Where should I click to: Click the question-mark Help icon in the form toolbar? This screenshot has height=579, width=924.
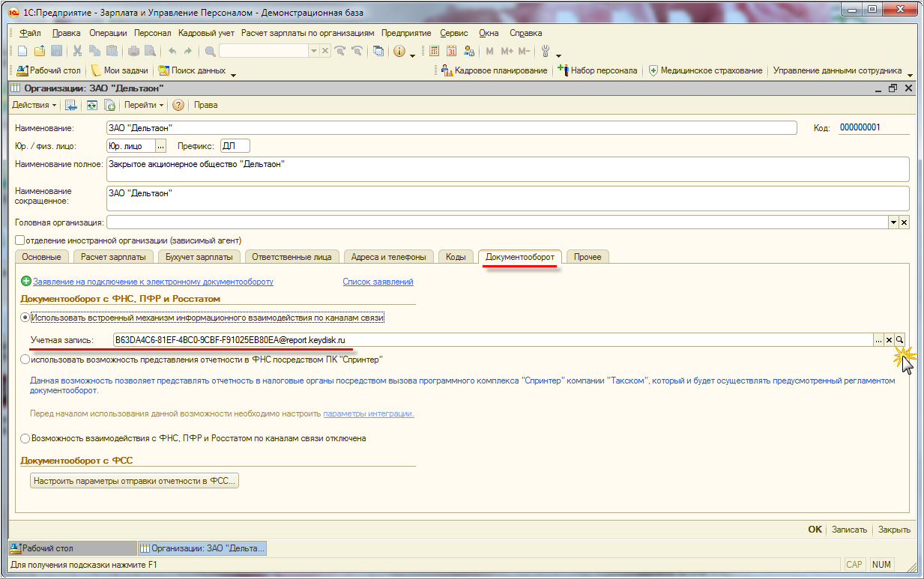pos(178,106)
